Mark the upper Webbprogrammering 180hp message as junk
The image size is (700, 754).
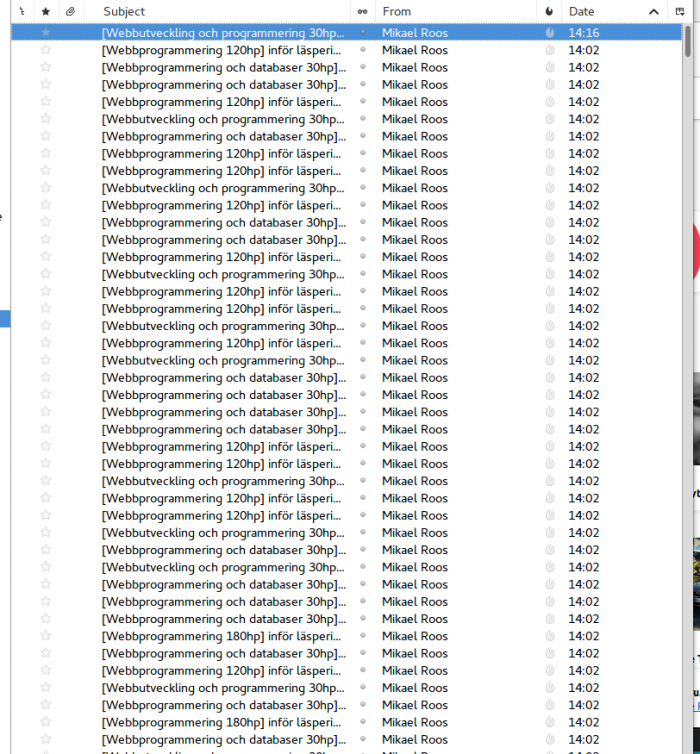click(550, 636)
